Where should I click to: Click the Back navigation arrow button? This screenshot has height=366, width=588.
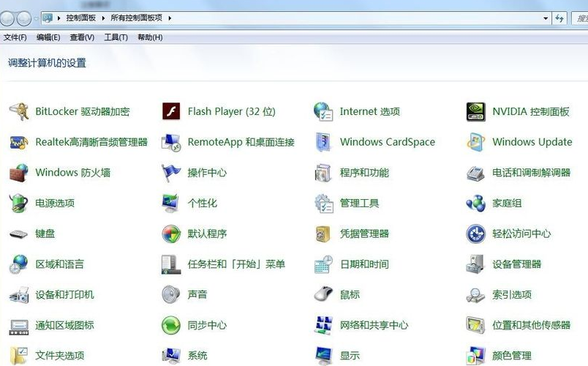click(x=9, y=18)
